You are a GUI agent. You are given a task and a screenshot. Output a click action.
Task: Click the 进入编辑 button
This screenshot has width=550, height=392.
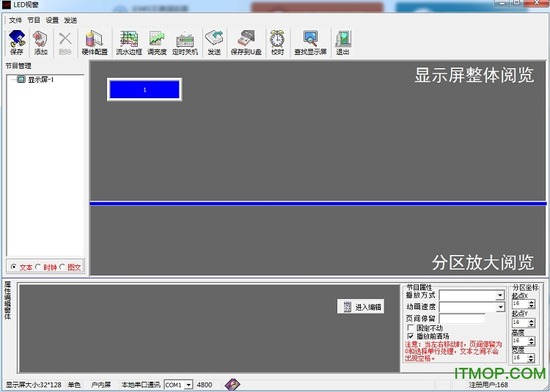[x=361, y=307]
